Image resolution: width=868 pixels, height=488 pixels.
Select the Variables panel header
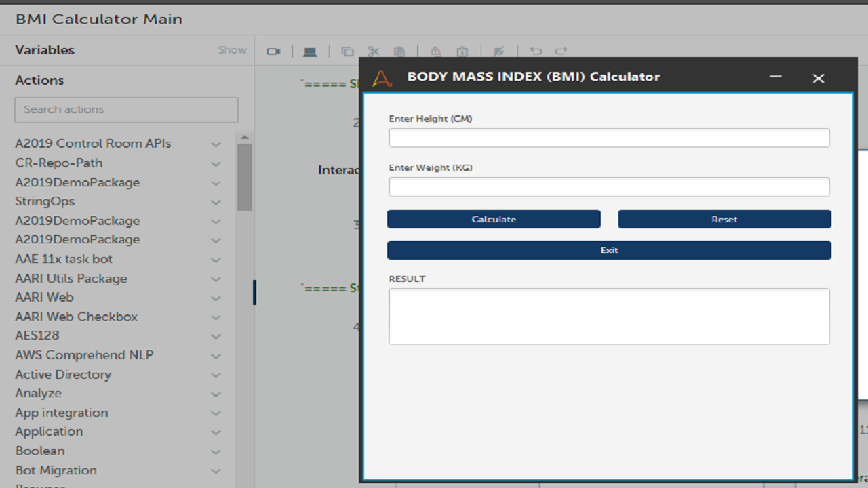45,50
